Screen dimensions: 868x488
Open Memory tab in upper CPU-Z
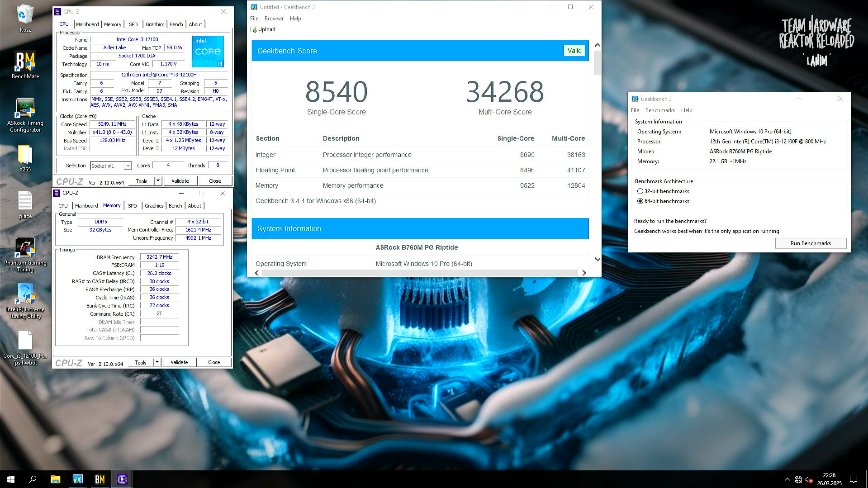[x=113, y=24]
